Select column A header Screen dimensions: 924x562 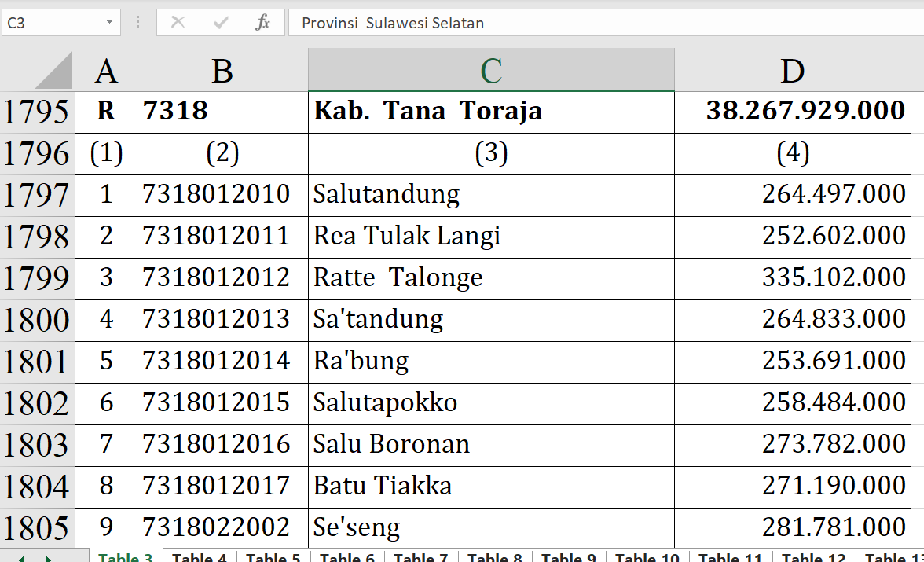tap(106, 71)
